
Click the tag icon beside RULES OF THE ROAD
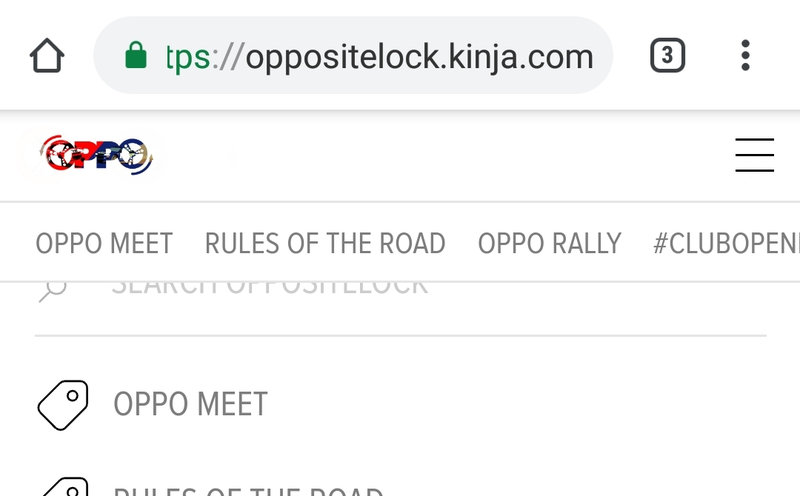pos(65,487)
